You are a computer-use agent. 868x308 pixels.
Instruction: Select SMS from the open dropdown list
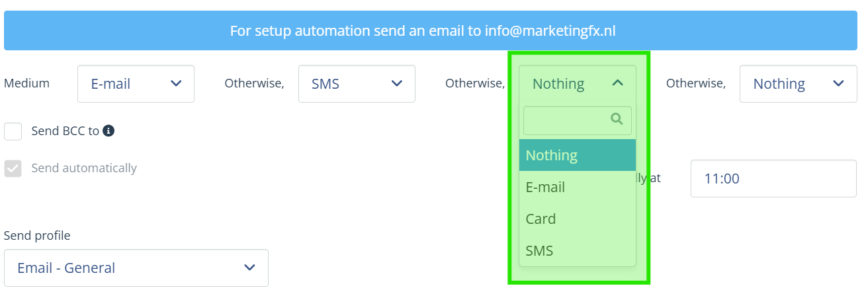pos(578,250)
